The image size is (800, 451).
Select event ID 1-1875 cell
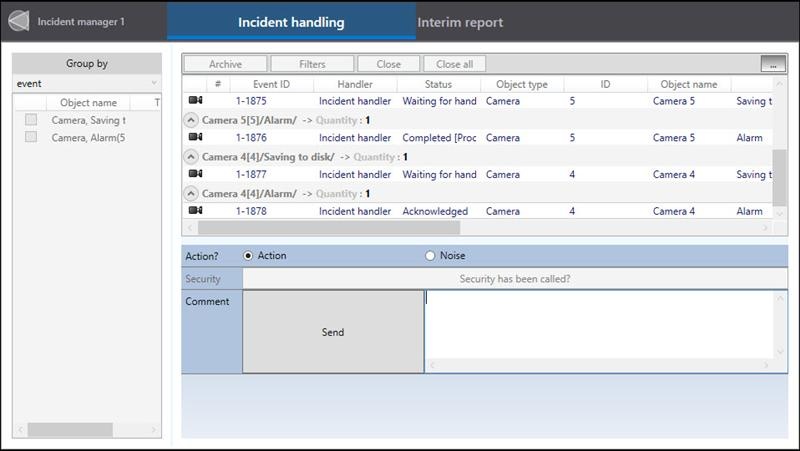pos(251,101)
